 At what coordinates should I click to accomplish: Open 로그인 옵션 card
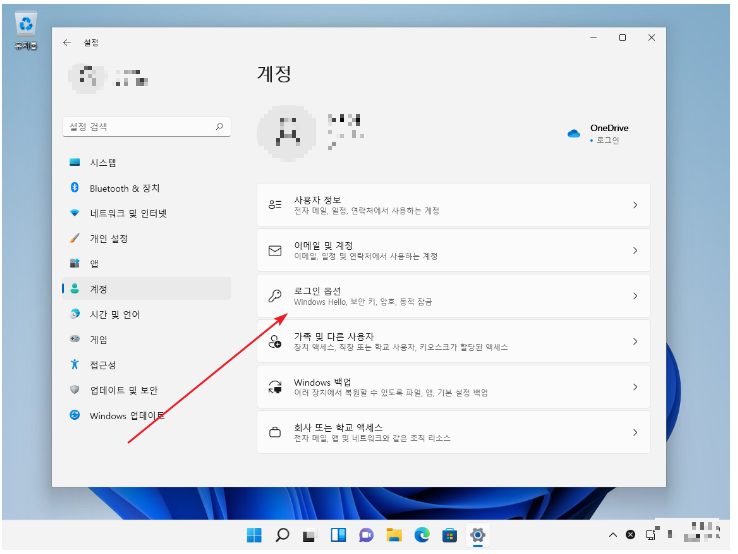(454, 296)
